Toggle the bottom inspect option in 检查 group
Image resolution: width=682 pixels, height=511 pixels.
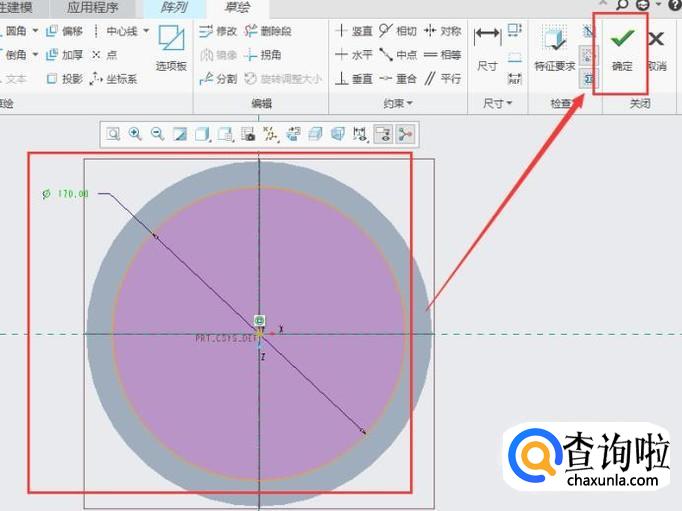coord(588,79)
